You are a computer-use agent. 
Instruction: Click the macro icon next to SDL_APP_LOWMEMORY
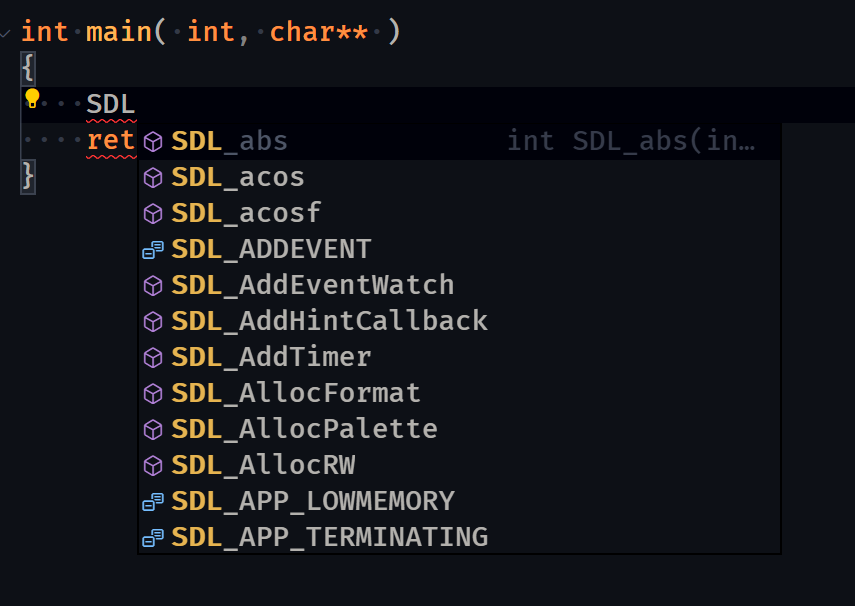click(x=153, y=501)
